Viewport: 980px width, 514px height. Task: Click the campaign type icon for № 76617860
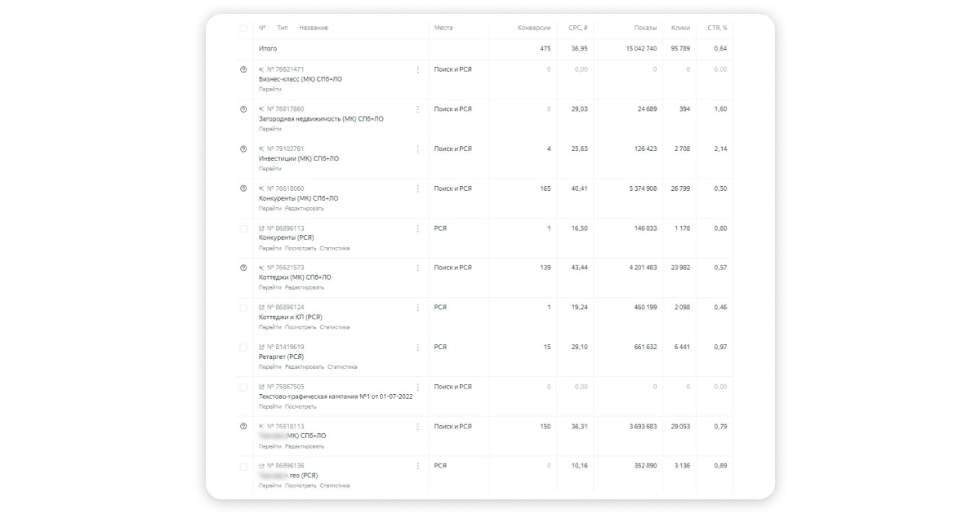261,109
